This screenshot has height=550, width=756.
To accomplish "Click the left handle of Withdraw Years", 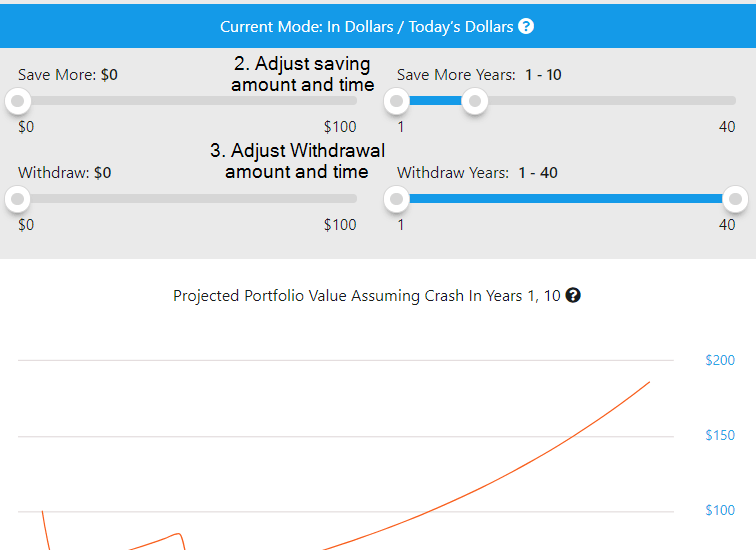I will [397, 199].
